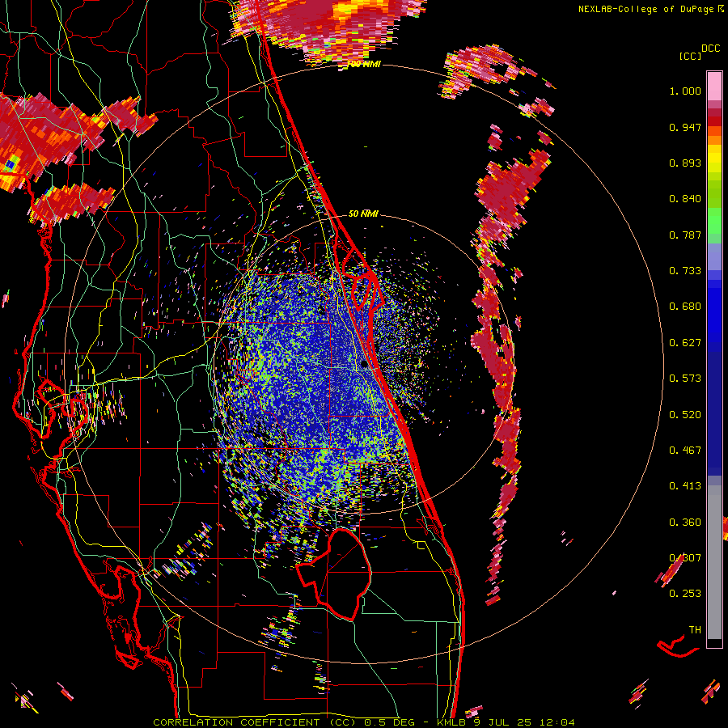Click the 0.360 scale value
Screen dimensions: 728x728
coord(685,523)
